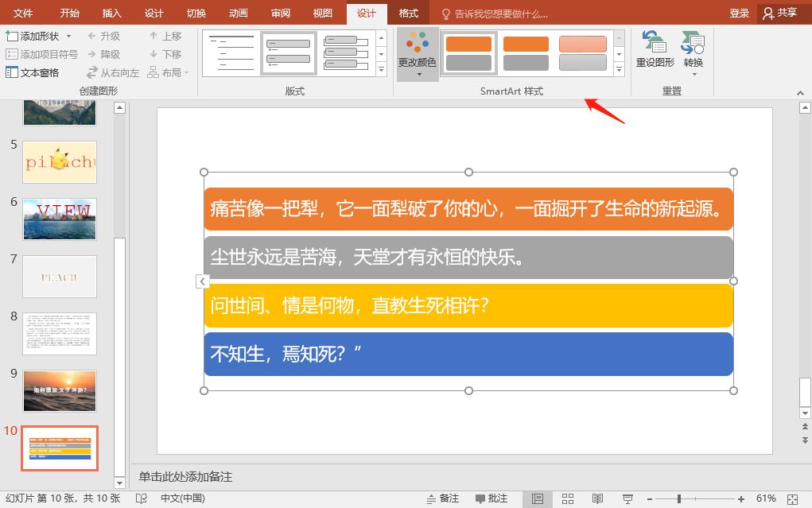The height and width of the screenshot is (508, 812).
Task: Open the 添加形状 dropdown arrow
Action: [68, 35]
